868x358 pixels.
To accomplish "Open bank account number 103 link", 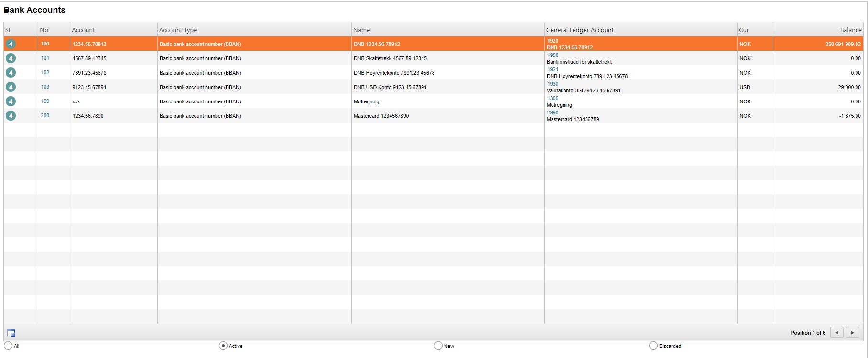I will tap(45, 87).
